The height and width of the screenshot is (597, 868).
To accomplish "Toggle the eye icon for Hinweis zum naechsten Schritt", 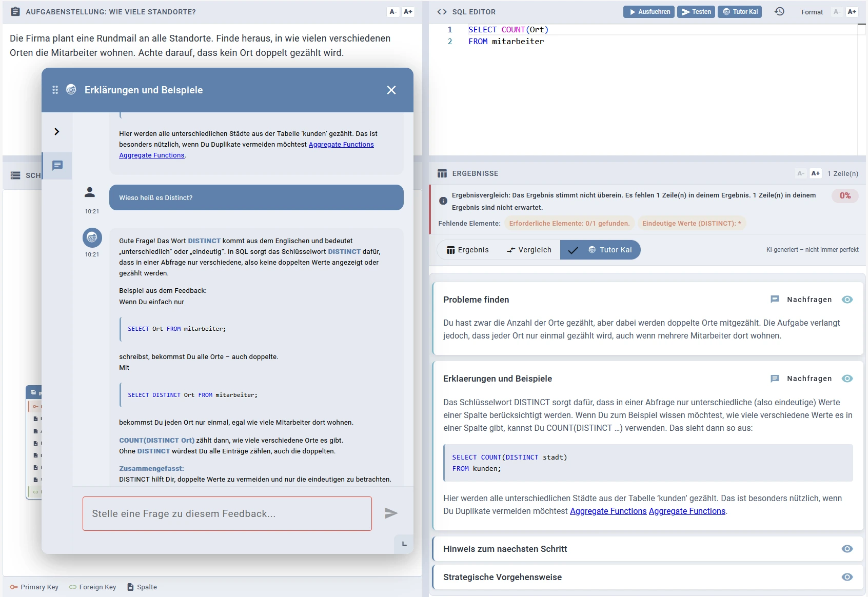I will 848,549.
